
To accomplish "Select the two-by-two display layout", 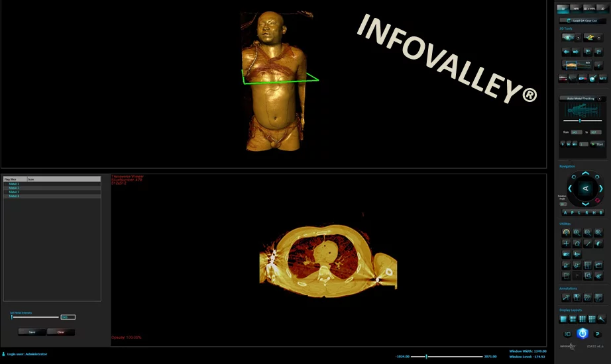I will click(573, 319).
